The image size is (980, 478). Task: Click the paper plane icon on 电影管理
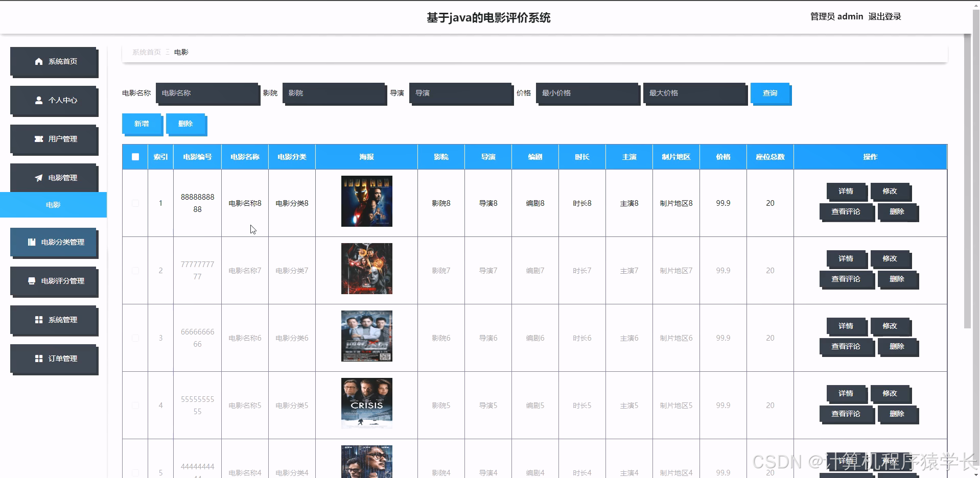click(x=38, y=178)
